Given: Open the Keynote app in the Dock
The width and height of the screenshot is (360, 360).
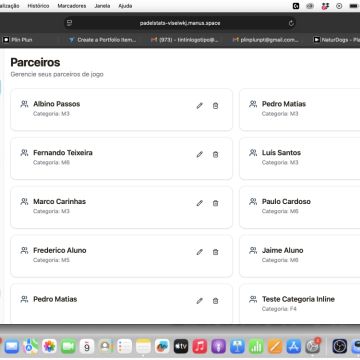Looking at the screenshot, I should tap(237, 346).
